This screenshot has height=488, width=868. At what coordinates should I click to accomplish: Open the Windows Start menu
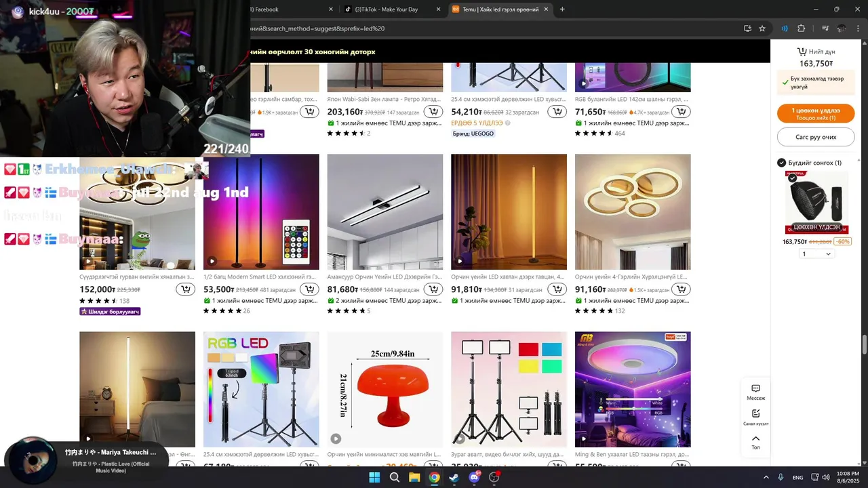374,477
